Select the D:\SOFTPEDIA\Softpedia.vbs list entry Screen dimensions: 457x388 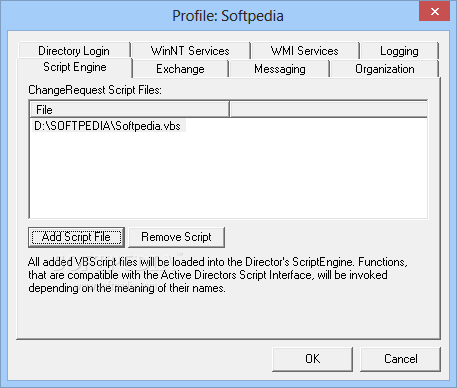click(x=108, y=126)
